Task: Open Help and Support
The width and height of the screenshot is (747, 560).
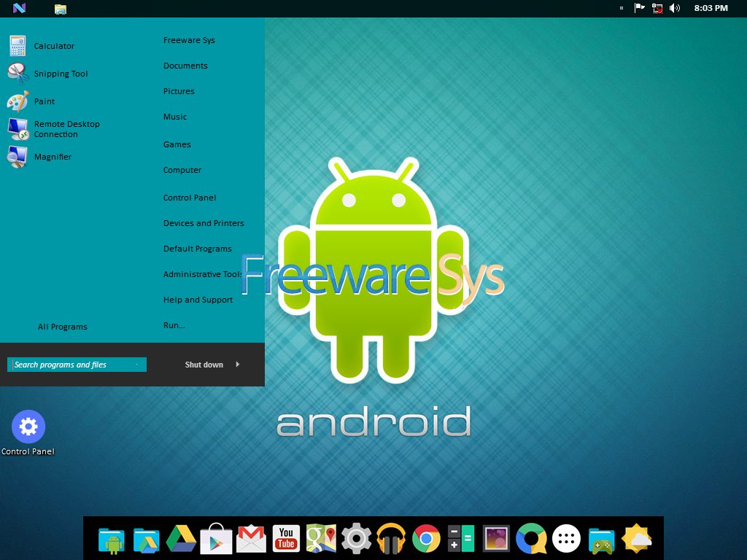Action: (x=198, y=300)
